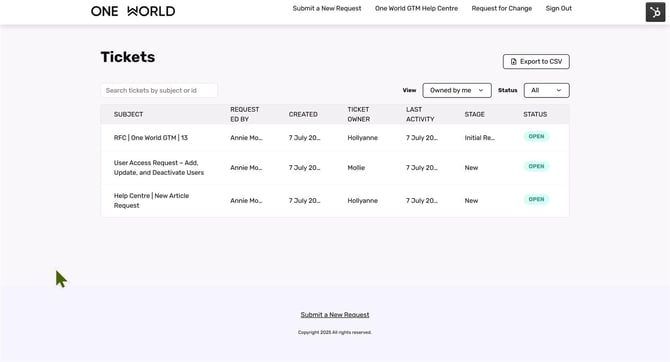The image size is (670, 362).
Task: Open ticket RFC | One World GTM | 13
Action: click(x=150, y=138)
